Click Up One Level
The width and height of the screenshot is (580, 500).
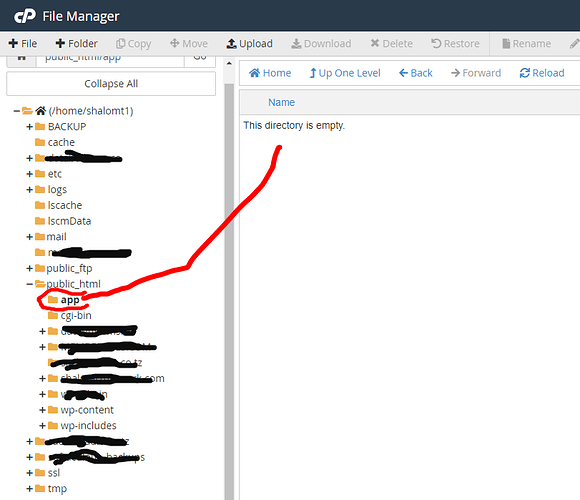(x=345, y=73)
